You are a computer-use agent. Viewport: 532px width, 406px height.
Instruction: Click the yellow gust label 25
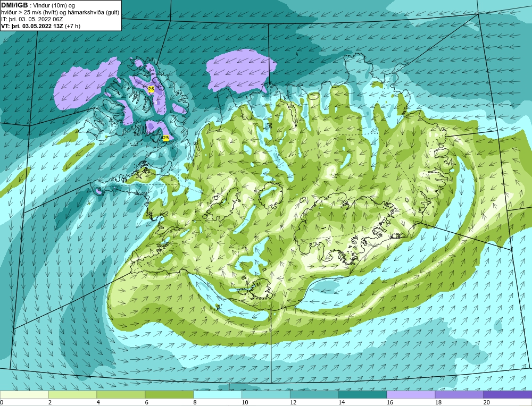pyautogui.click(x=166, y=138)
